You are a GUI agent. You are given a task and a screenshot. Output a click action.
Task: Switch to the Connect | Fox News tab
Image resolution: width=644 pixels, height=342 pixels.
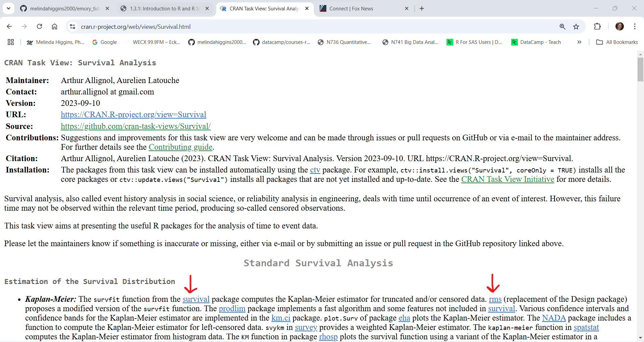click(x=351, y=8)
